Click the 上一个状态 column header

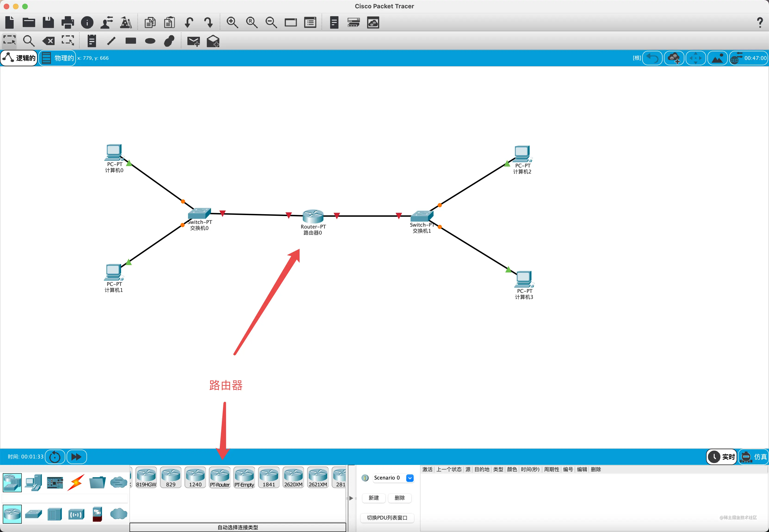[x=449, y=469]
